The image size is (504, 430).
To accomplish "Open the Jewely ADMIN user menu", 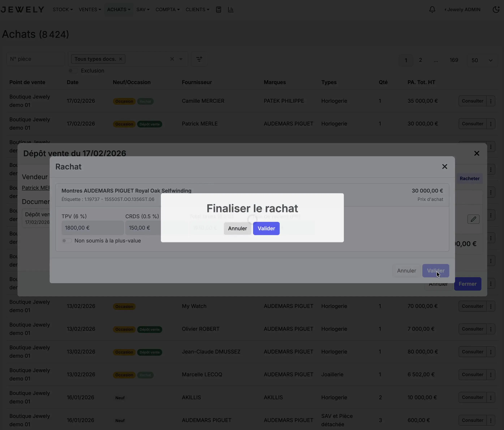I will (462, 10).
